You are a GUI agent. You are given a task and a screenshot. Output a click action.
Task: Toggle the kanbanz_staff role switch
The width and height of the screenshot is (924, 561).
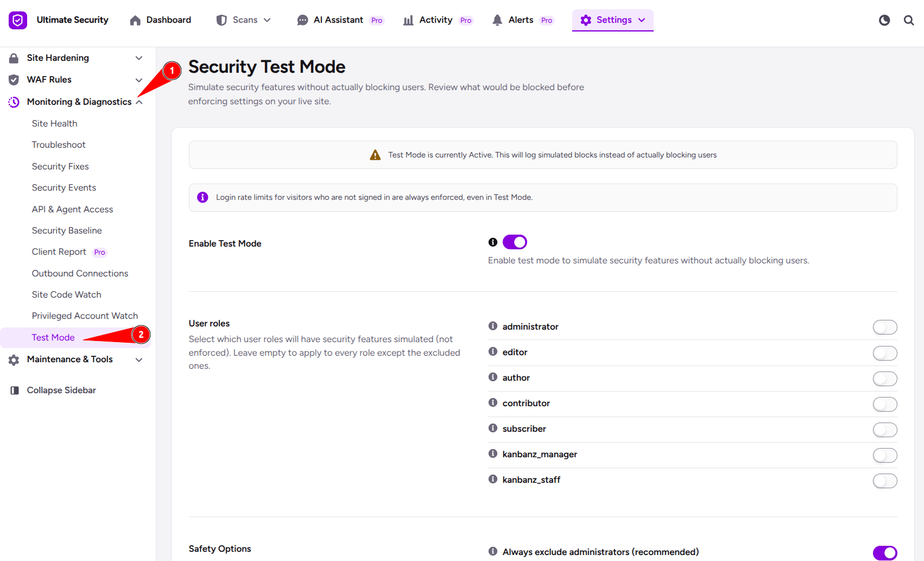(885, 481)
